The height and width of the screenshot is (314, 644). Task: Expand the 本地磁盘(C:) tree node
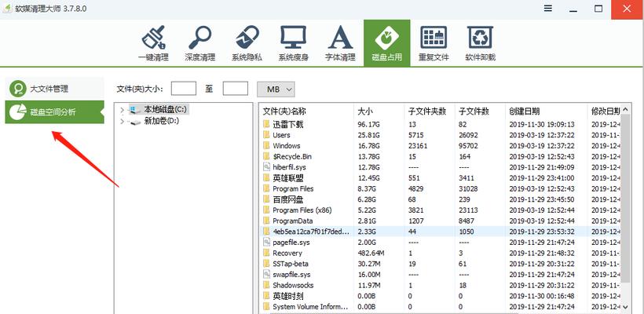(122, 110)
